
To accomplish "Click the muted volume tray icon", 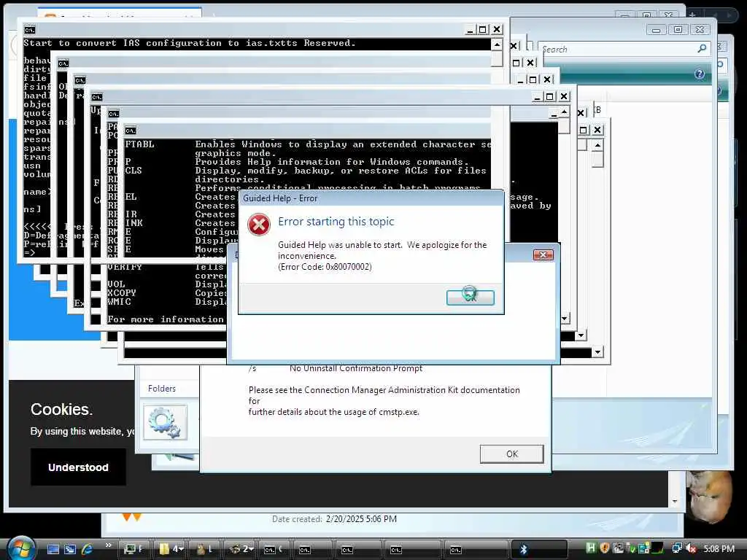I will point(692,548).
